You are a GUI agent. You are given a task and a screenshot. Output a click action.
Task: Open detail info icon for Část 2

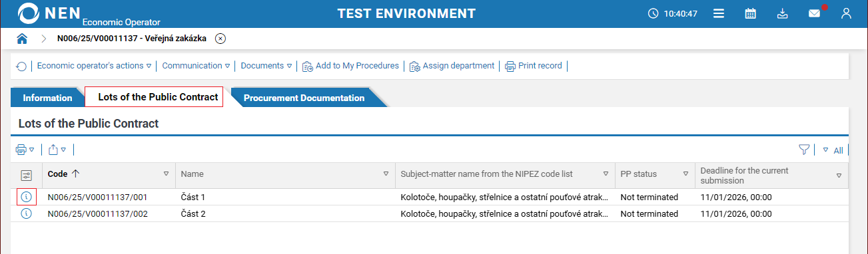pyautogui.click(x=26, y=213)
